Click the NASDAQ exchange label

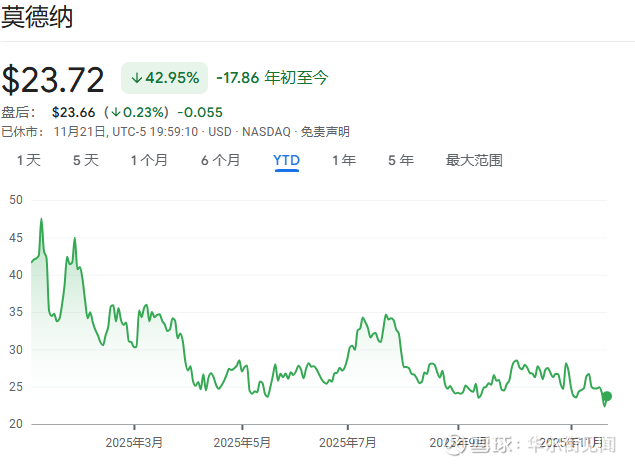tap(266, 132)
